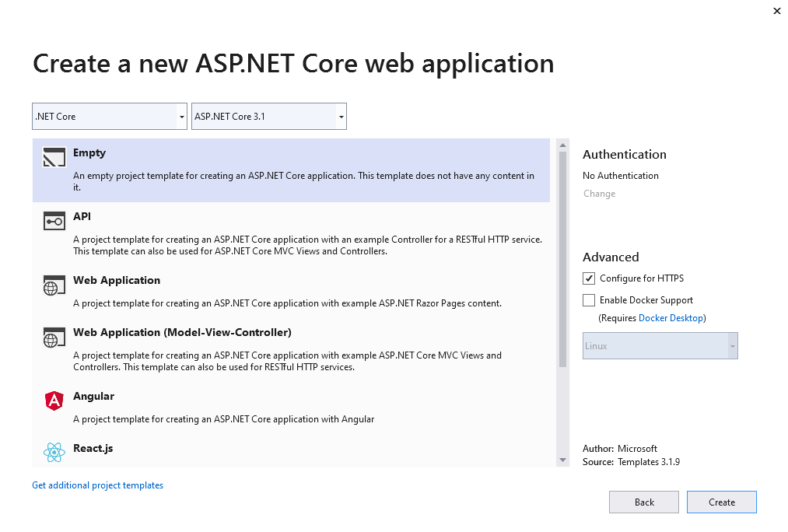Open the Linux container OS dropdown

pyautogui.click(x=730, y=345)
